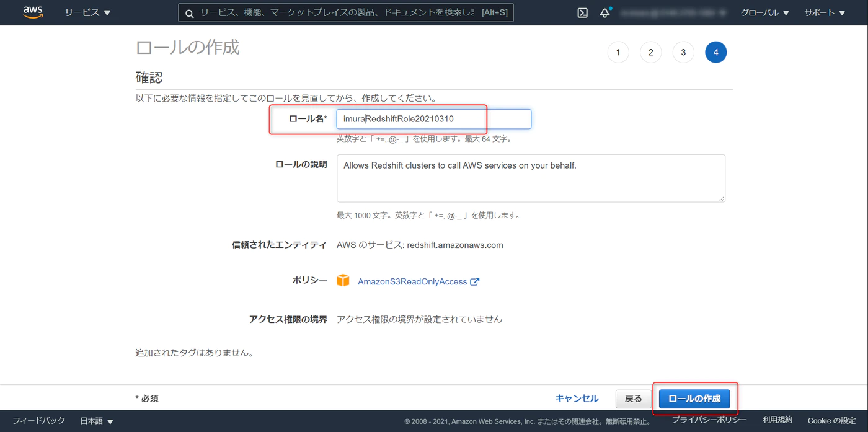Open Cookie の設定
This screenshot has height=432, width=868.
pyautogui.click(x=831, y=421)
